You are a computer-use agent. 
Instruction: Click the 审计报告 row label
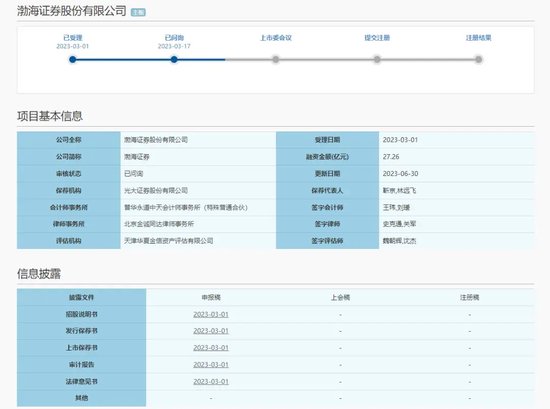coord(81,364)
